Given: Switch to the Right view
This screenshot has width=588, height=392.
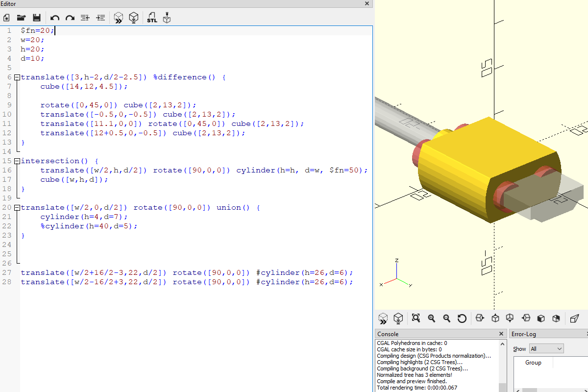Looking at the screenshot, I should coord(480,318).
